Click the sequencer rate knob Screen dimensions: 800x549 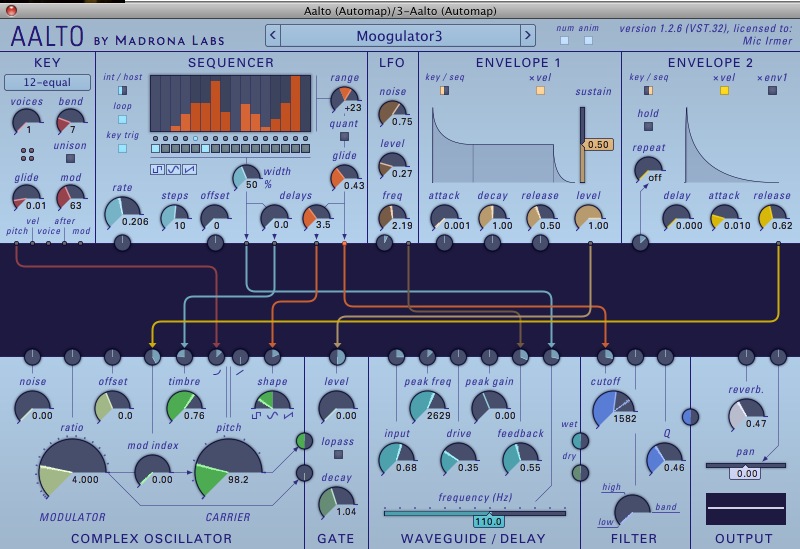pos(121,212)
